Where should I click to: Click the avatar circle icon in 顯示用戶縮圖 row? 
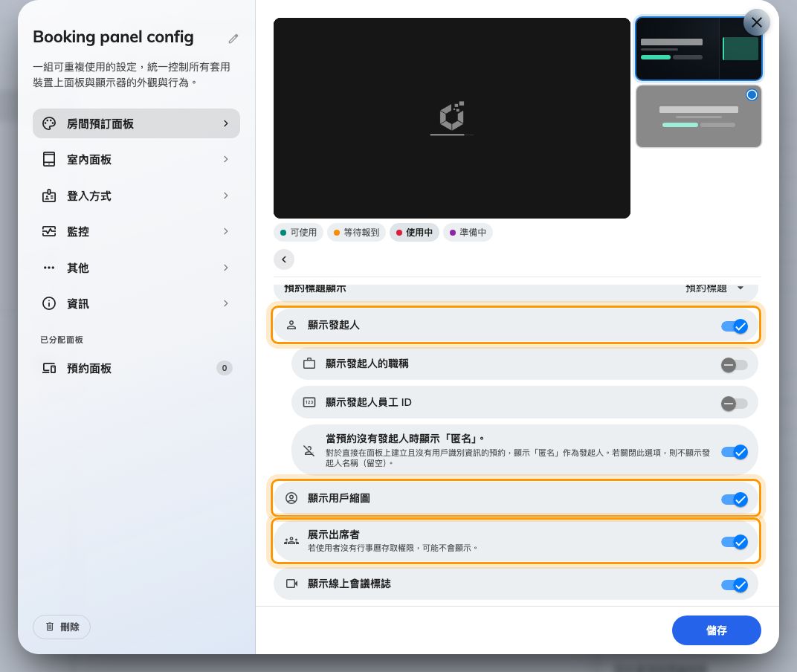coord(291,498)
